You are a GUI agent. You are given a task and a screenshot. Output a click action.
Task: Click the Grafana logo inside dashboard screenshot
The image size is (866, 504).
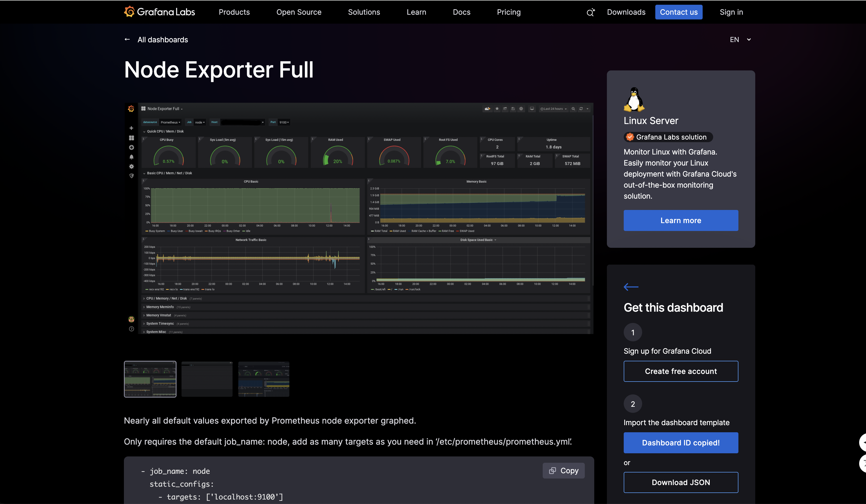click(x=131, y=109)
